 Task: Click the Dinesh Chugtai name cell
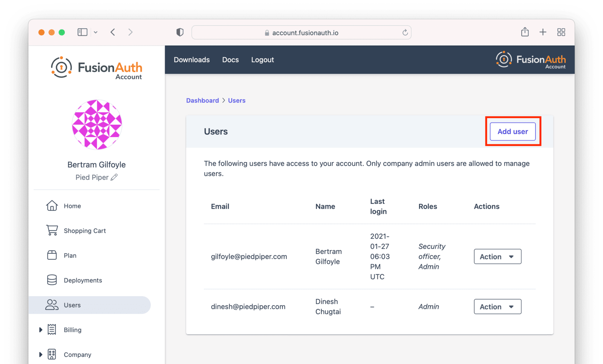click(x=328, y=307)
